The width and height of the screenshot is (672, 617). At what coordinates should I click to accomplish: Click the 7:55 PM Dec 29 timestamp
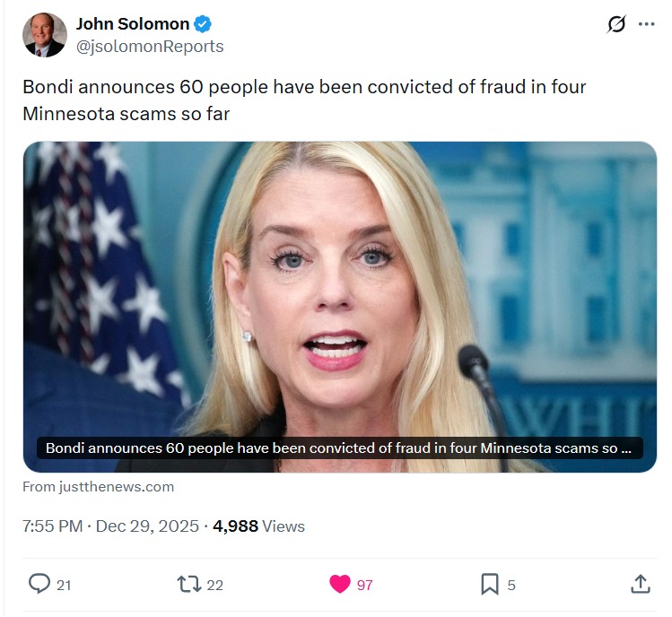click(x=110, y=526)
